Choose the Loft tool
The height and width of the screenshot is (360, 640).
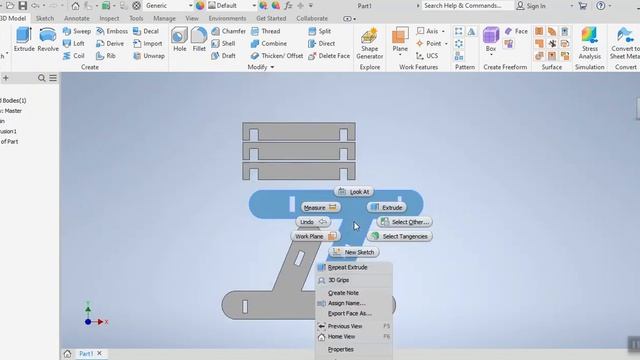(74, 43)
